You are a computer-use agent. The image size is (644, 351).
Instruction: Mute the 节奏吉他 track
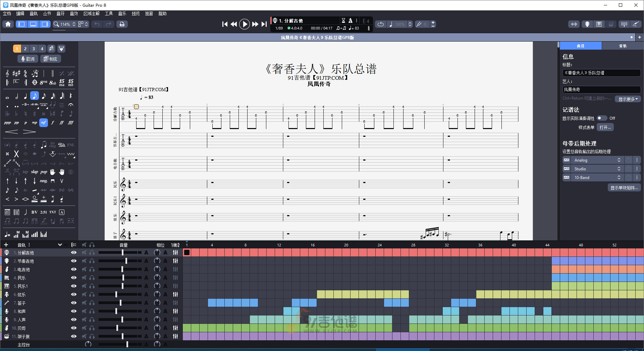pos(84,261)
